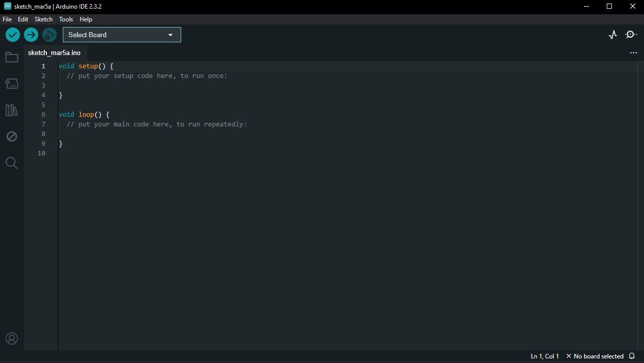The image size is (644, 363).
Task: Open the Boards Manager sidebar icon
Action: point(12,83)
